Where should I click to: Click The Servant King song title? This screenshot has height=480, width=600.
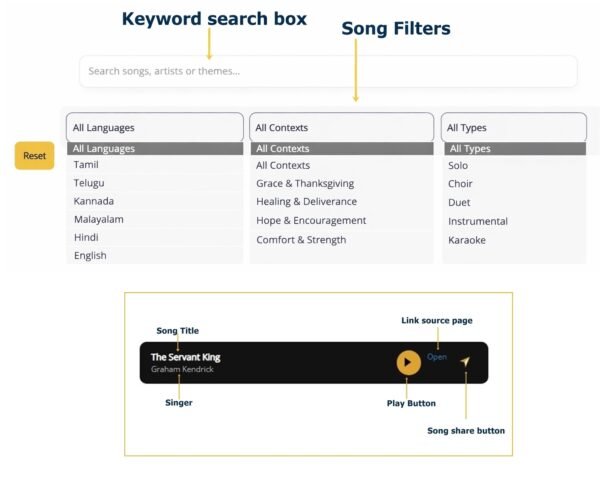tap(186, 357)
